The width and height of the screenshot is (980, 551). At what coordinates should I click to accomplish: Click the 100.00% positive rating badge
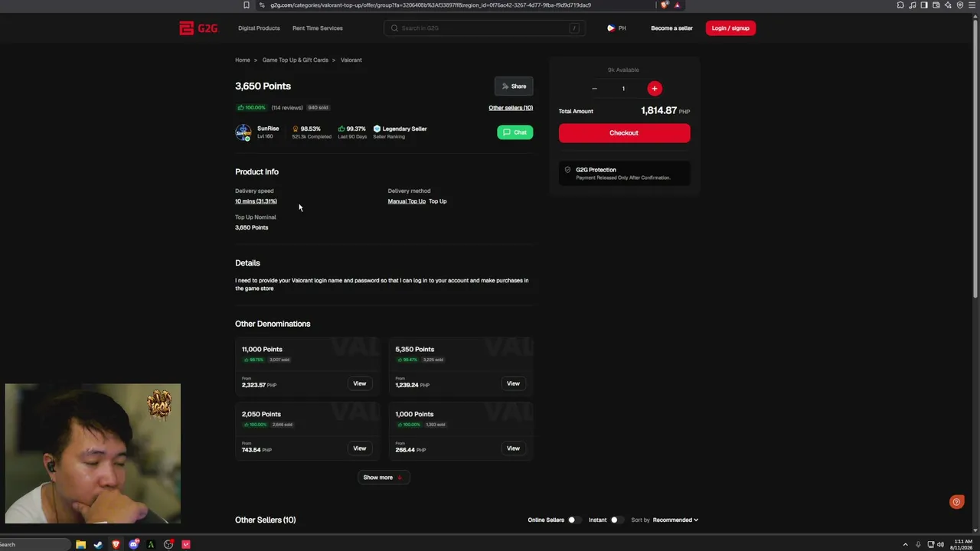coord(251,108)
